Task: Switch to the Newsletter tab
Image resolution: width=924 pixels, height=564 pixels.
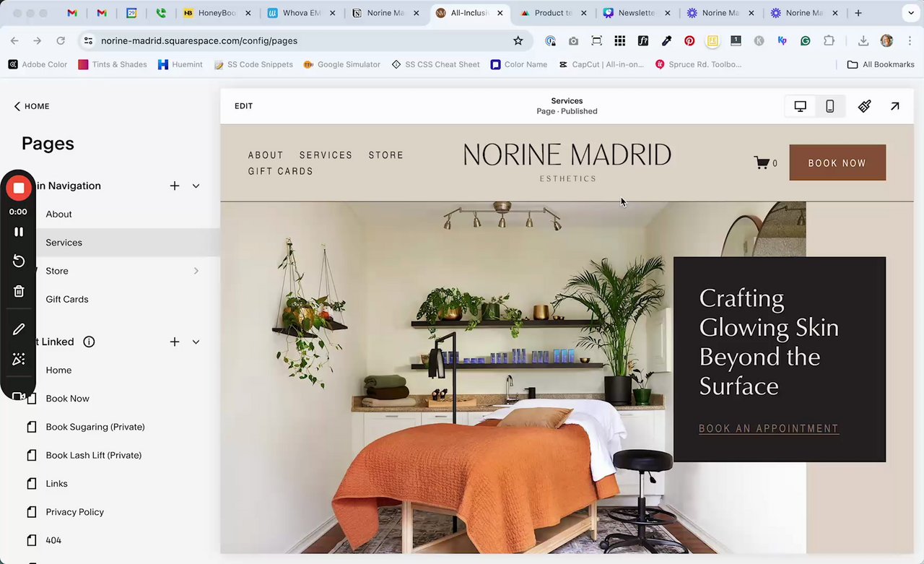Action: [x=636, y=13]
